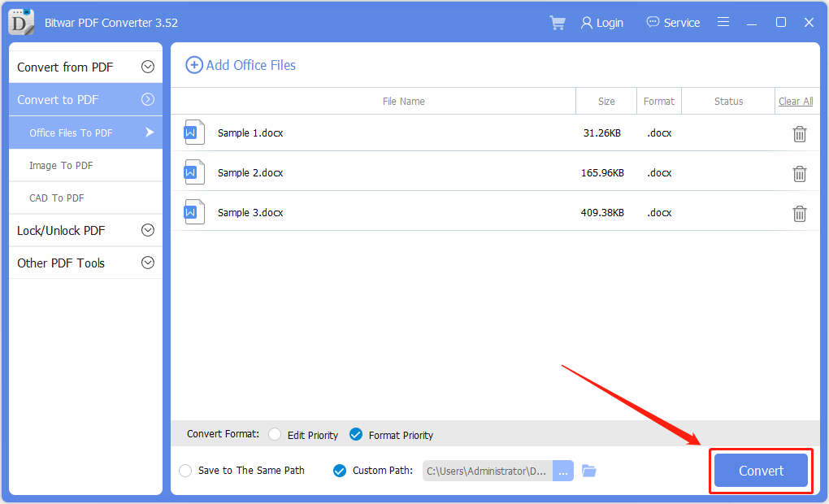Image resolution: width=829 pixels, height=504 pixels.
Task: Open the Login user account
Action: (x=602, y=23)
